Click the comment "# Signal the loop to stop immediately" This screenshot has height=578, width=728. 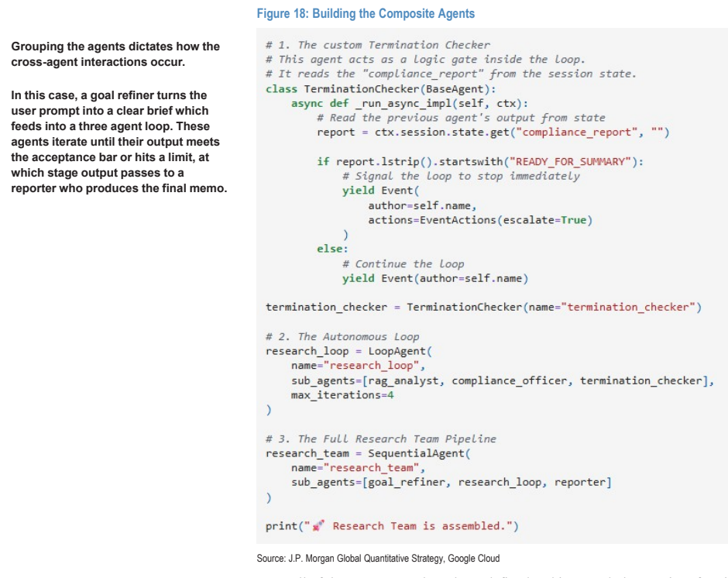pyautogui.click(x=461, y=176)
